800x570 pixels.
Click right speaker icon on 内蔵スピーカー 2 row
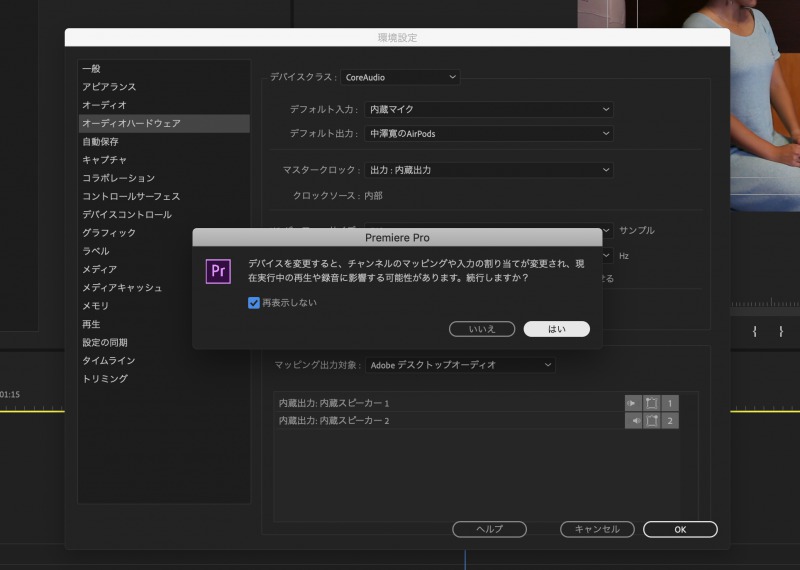[633, 420]
